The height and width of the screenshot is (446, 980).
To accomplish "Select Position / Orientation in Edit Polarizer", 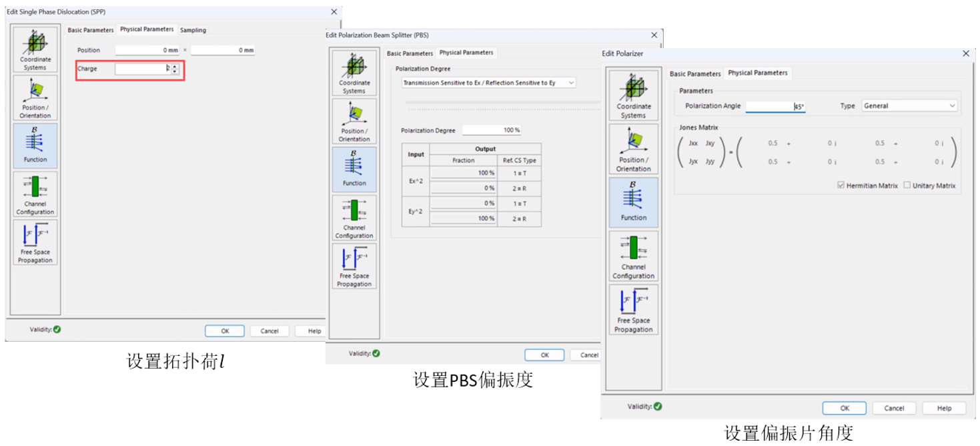I will [x=633, y=149].
